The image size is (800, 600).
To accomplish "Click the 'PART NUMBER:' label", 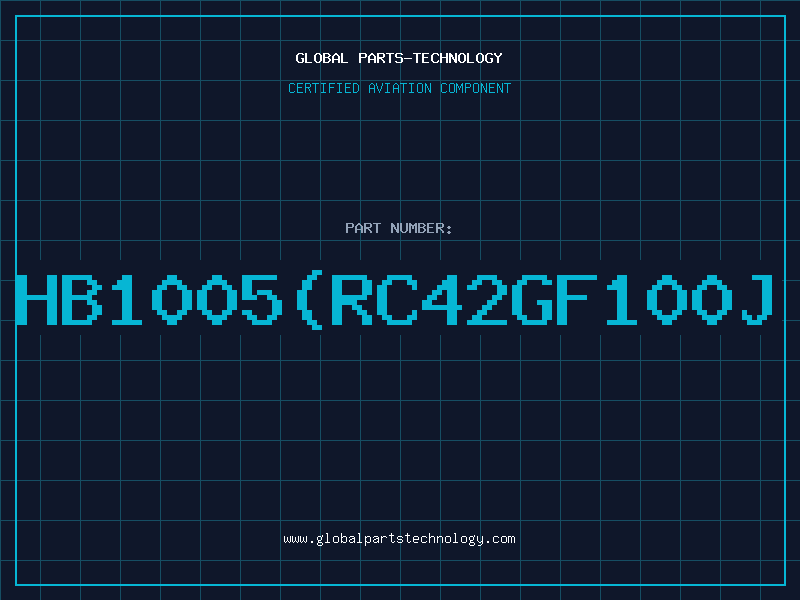I will click(x=399, y=228).
